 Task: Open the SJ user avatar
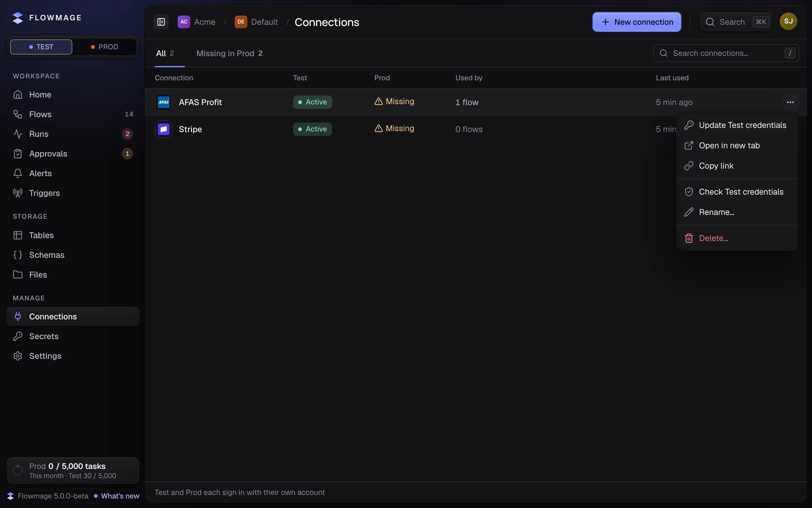point(788,22)
